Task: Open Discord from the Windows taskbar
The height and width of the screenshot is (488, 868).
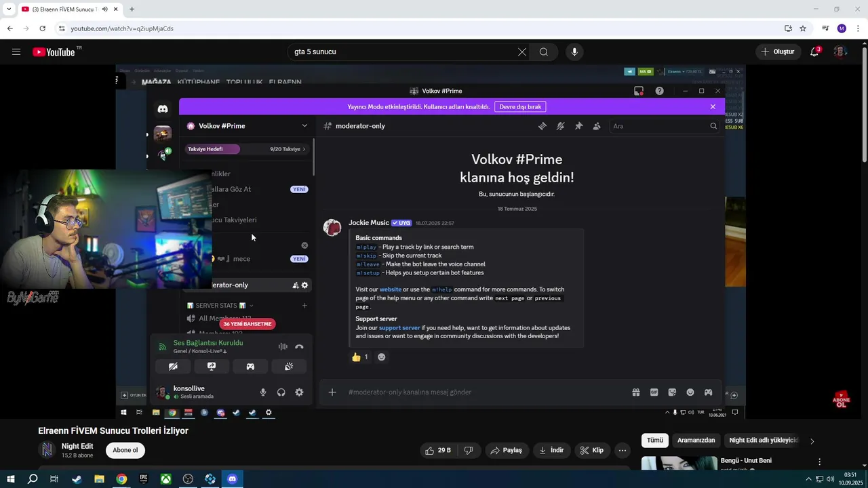Action: 232,479
